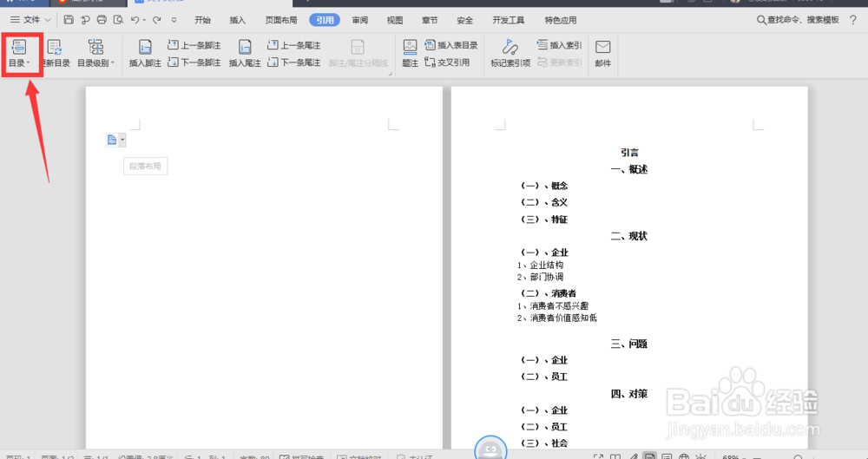This screenshot has height=459, width=868.
Task: Open the 视图 view tab
Action: tap(395, 20)
